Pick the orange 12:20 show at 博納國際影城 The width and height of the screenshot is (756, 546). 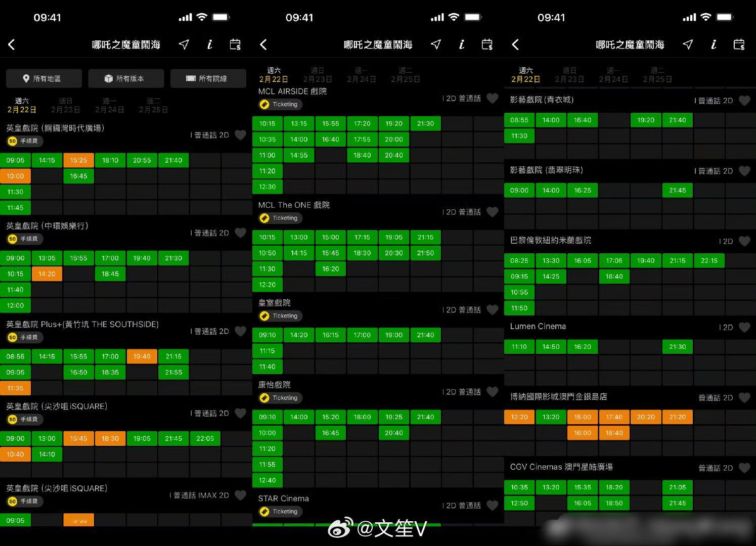point(519,417)
